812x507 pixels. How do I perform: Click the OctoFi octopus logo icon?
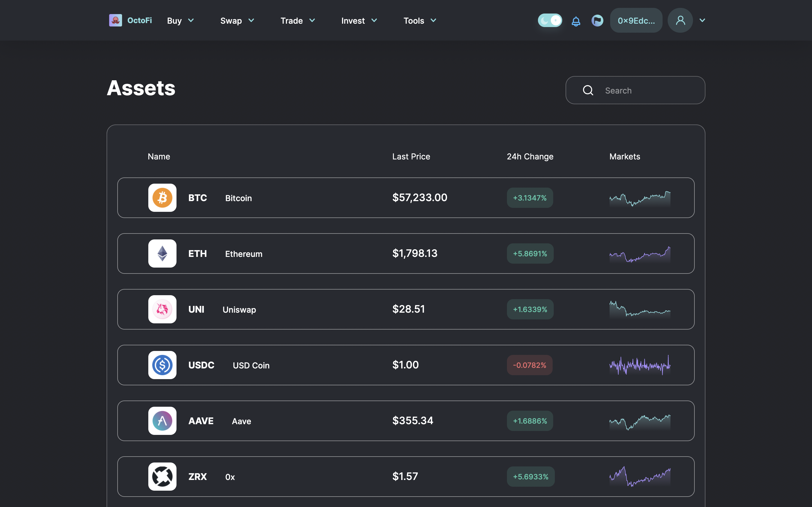115,21
